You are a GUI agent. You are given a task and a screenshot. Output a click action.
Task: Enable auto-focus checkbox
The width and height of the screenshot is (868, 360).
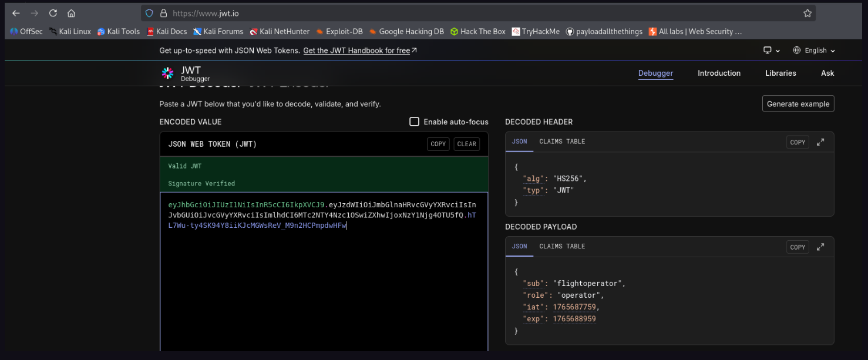point(414,122)
